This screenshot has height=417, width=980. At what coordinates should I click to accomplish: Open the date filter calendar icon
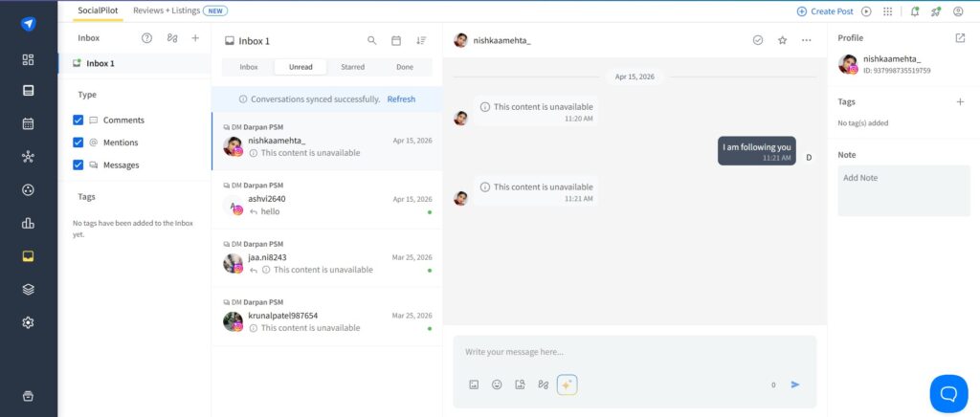[x=396, y=40]
